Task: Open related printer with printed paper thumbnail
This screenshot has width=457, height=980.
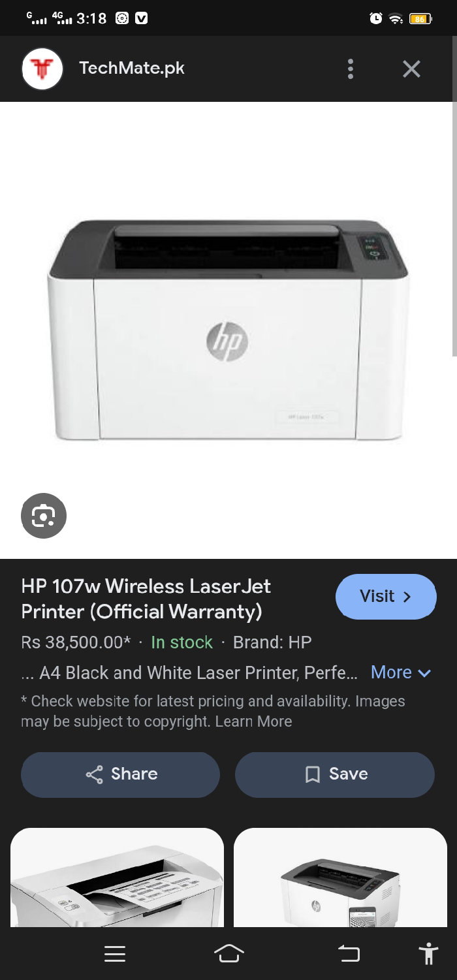Action: (x=117, y=877)
